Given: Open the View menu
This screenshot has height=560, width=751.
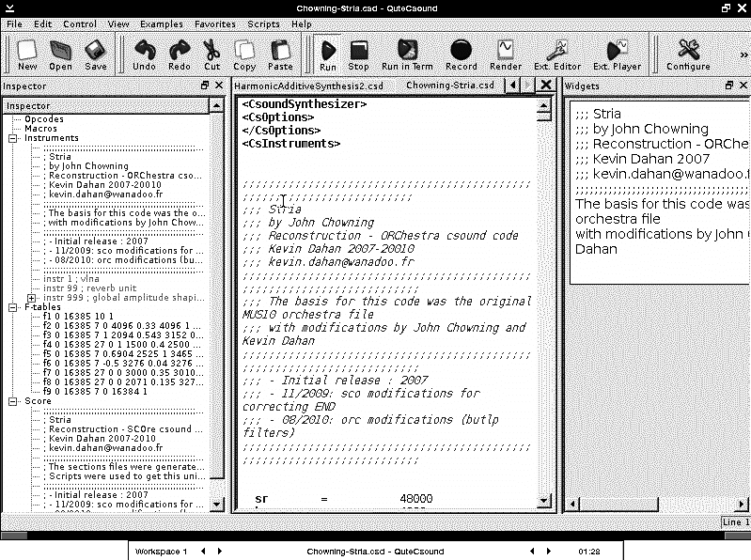Looking at the screenshot, I should point(117,23).
